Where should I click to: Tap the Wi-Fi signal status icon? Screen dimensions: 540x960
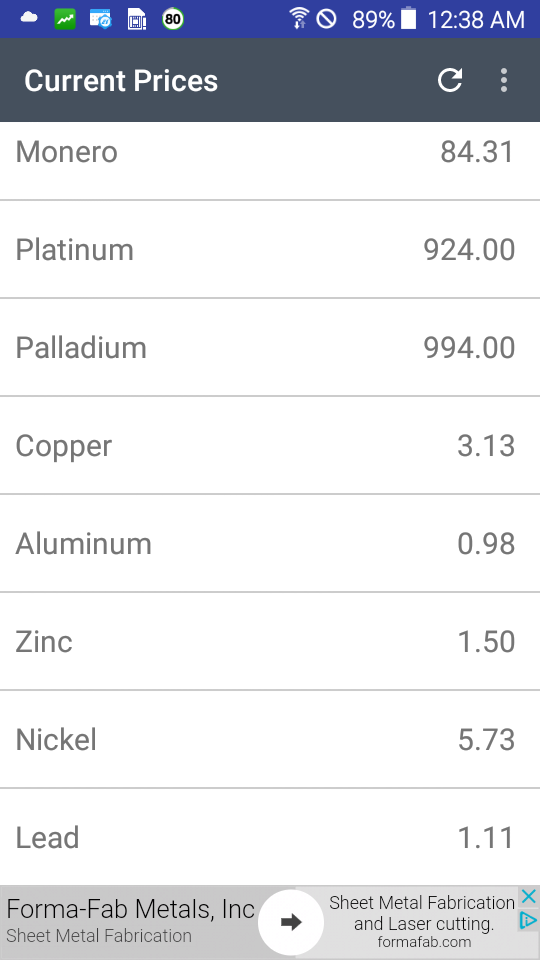click(x=299, y=19)
